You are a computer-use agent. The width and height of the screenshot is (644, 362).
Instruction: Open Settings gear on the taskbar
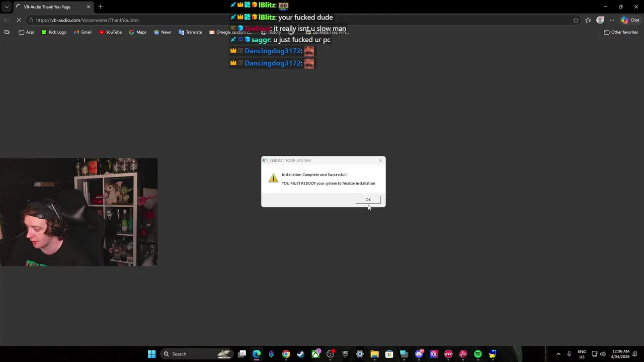360,354
